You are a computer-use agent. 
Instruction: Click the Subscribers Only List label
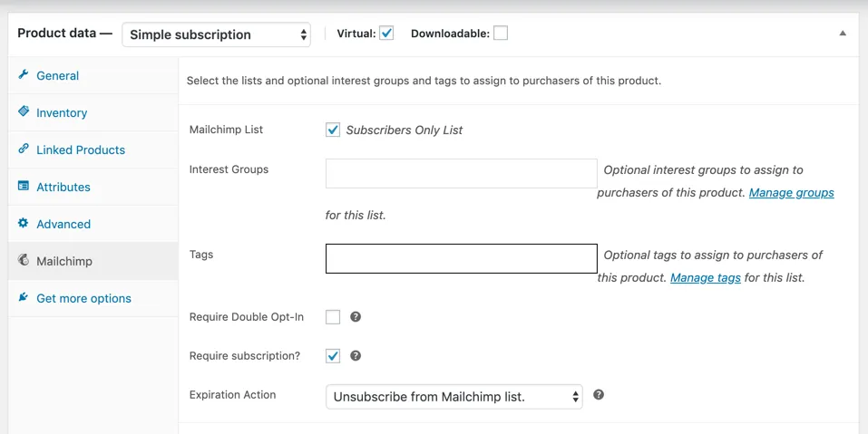(405, 130)
